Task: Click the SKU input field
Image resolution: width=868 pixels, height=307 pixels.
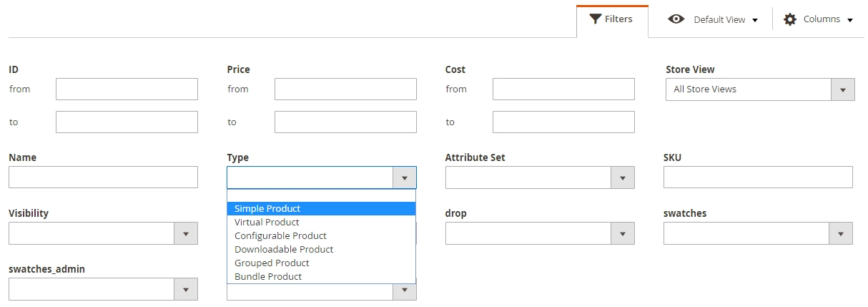Action: [x=758, y=177]
